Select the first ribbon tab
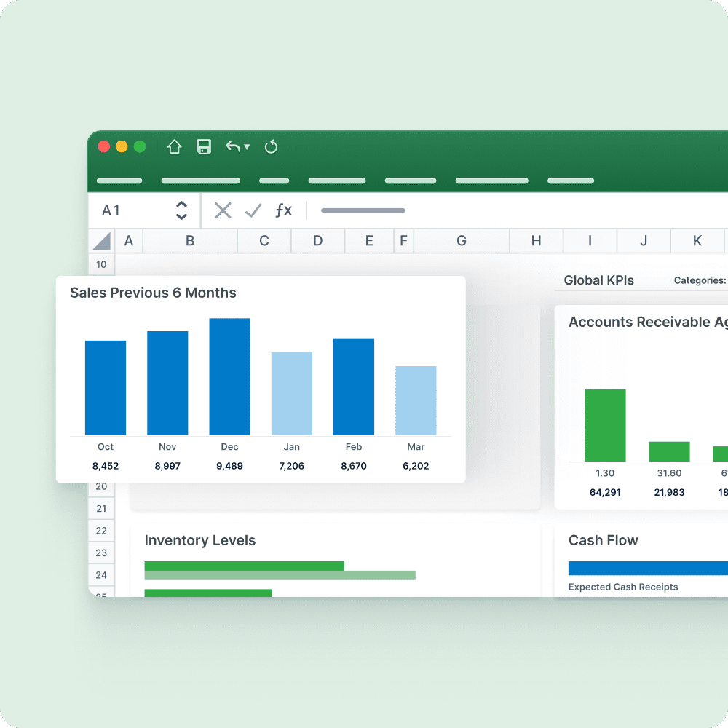This screenshot has height=728, width=728. [x=119, y=180]
